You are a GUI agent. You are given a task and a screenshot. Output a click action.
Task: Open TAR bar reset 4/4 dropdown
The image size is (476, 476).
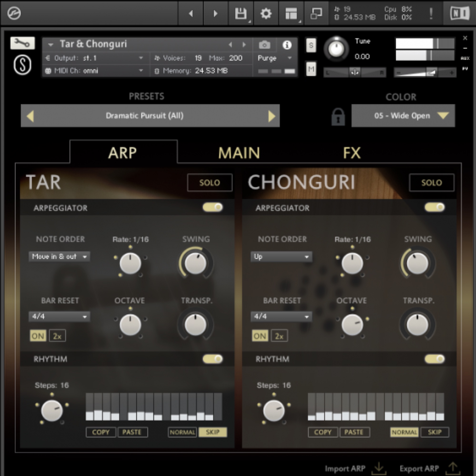pyautogui.click(x=59, y=316)
